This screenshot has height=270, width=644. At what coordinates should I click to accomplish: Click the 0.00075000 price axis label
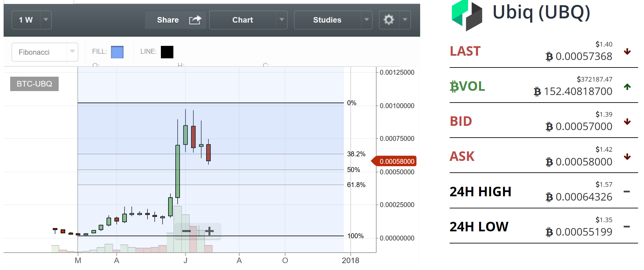[397, 139]
